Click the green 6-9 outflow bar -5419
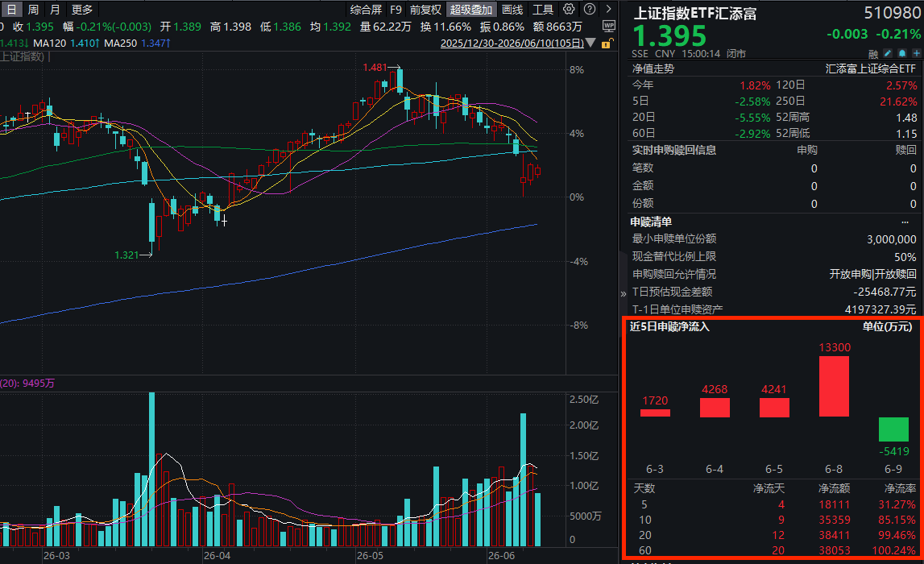 pos(893,429)
